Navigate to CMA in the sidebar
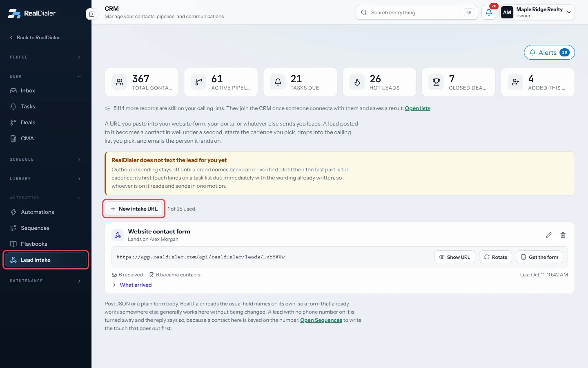 coord(45,139)
